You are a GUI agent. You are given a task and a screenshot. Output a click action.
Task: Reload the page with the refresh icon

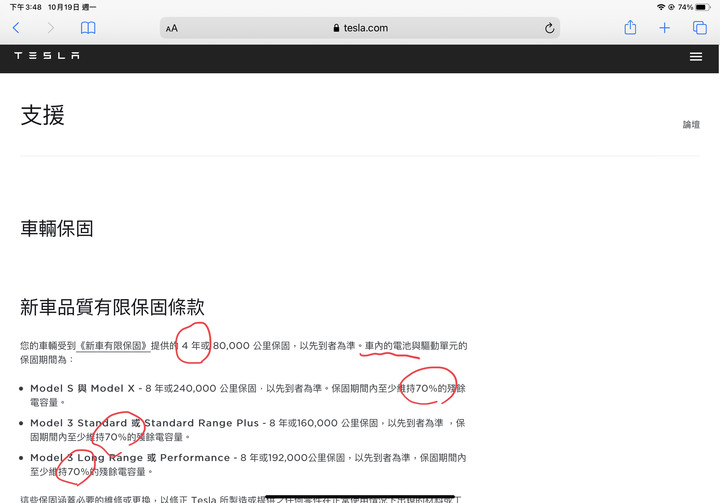(549, 28)
